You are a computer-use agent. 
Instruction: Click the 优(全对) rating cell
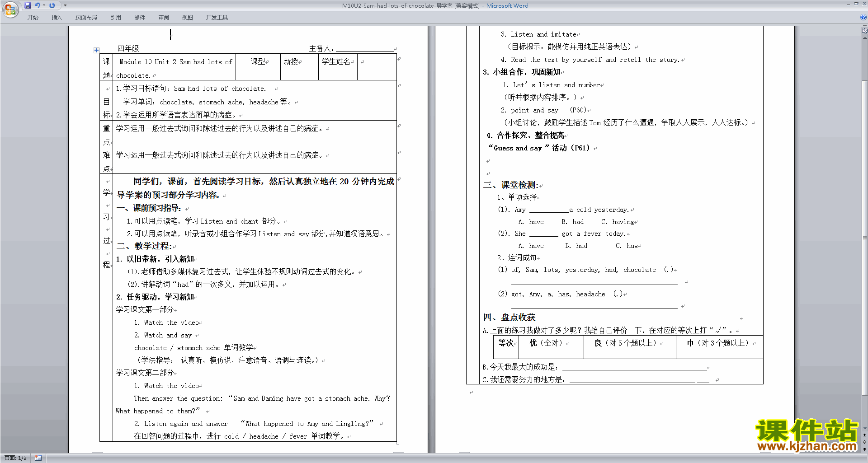(551, 347)
